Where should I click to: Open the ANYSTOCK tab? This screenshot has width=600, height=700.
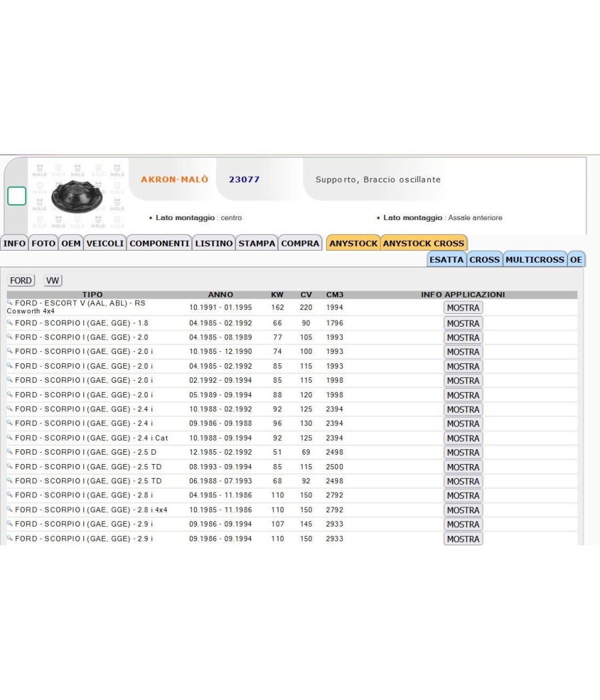click(x=353, y=243)
